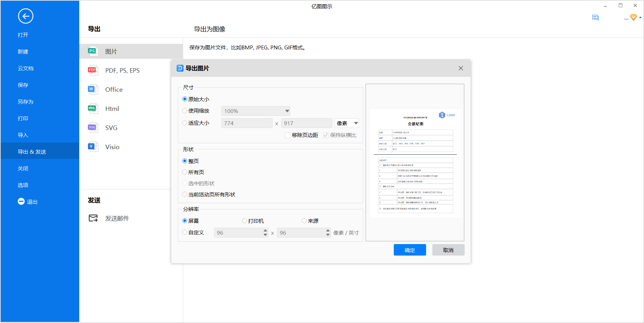Select 当前活动页所有形状 option
Image resolution: width=644 pixels, height=323 pixels.
185,194
